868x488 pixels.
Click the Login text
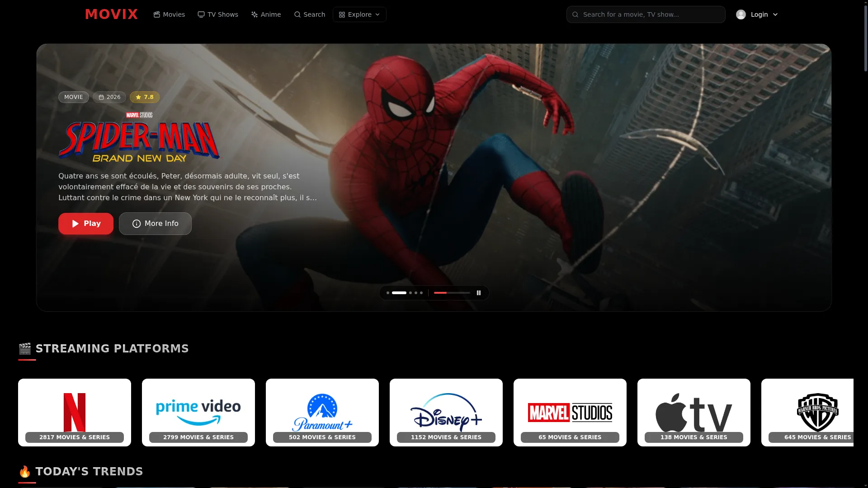[759, 14]
